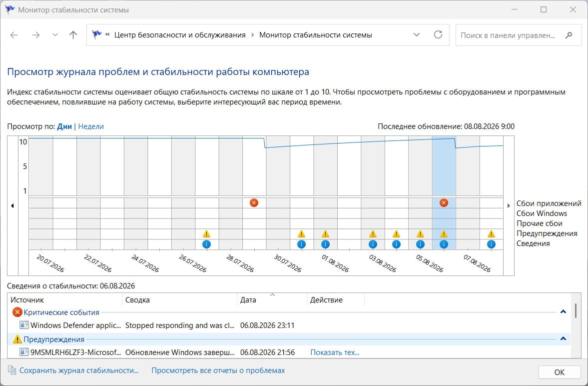Screen dimensions: 588x386
Task: Sort the list by Источник column
Action: [x=65, y=299]
